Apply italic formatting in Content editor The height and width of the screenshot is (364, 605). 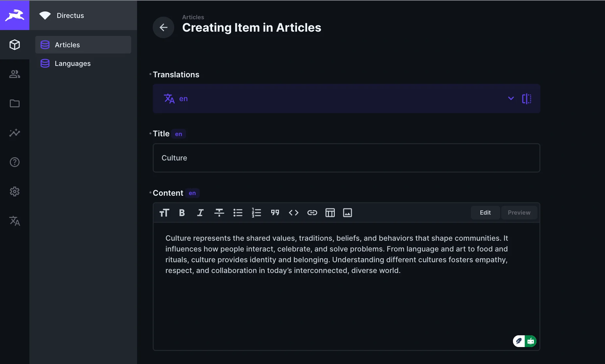(200, 213)
